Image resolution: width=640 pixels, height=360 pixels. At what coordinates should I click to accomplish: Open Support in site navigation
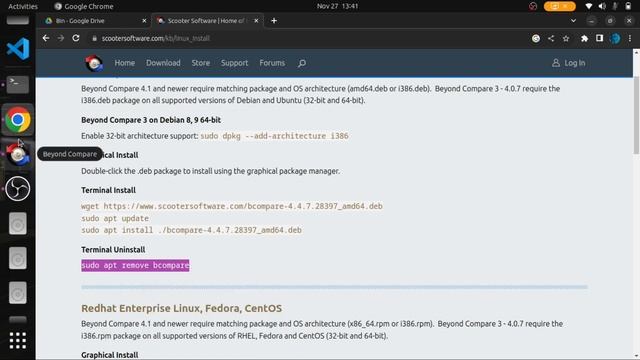click(x=234, y=63)
